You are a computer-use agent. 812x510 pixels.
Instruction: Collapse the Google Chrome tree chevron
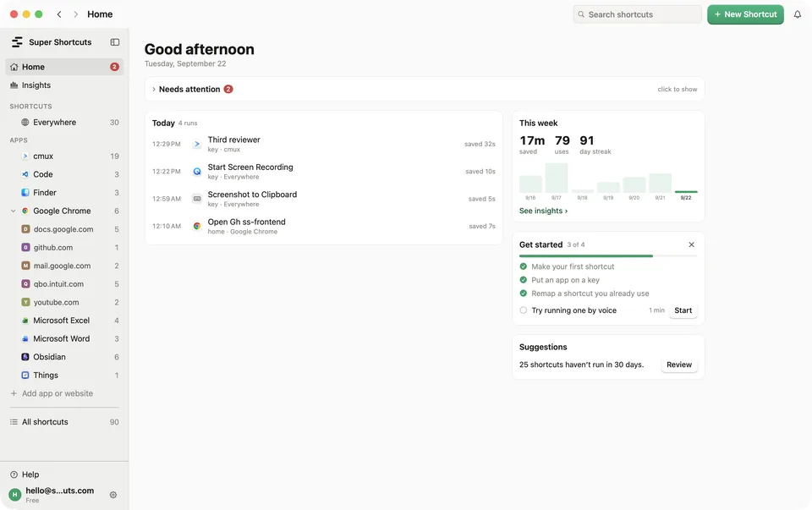tap(14, 211)
